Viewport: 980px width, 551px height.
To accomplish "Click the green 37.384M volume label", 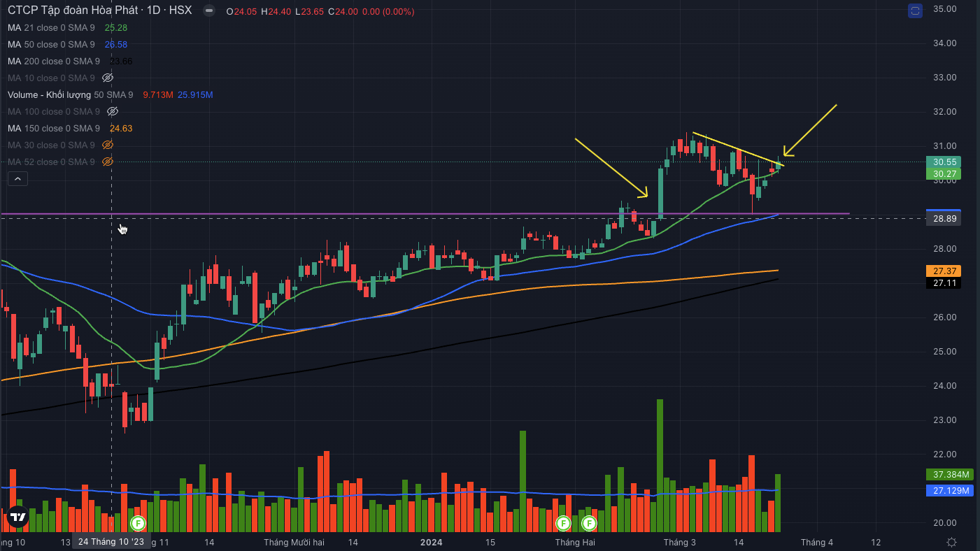I will coord(951,475).
